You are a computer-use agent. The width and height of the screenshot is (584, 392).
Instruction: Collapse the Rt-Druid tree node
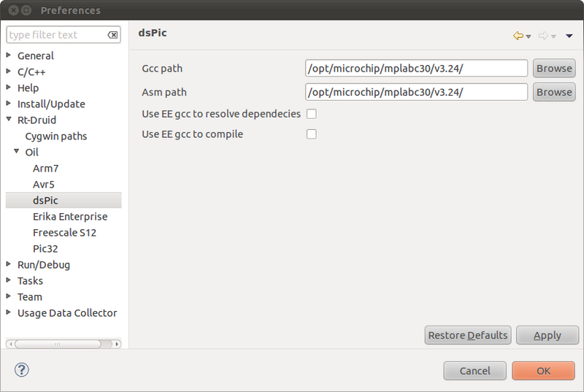click(9, 120)
